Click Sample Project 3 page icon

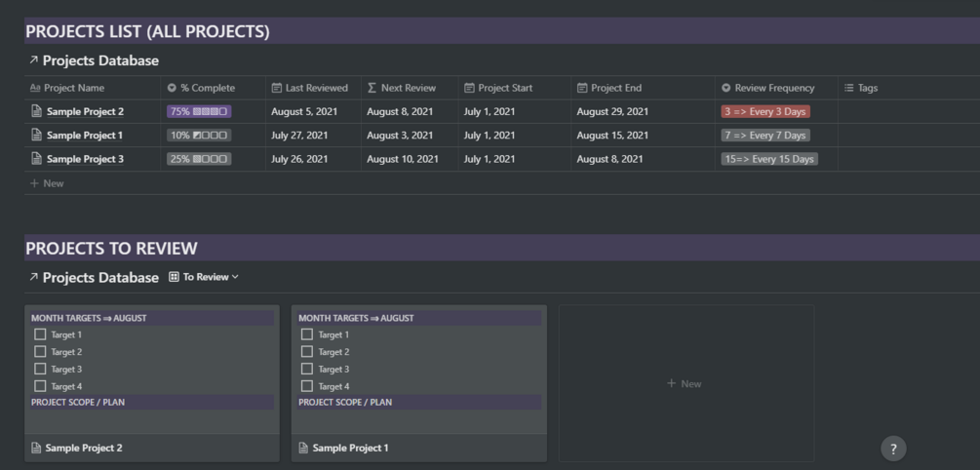(37, 159)
